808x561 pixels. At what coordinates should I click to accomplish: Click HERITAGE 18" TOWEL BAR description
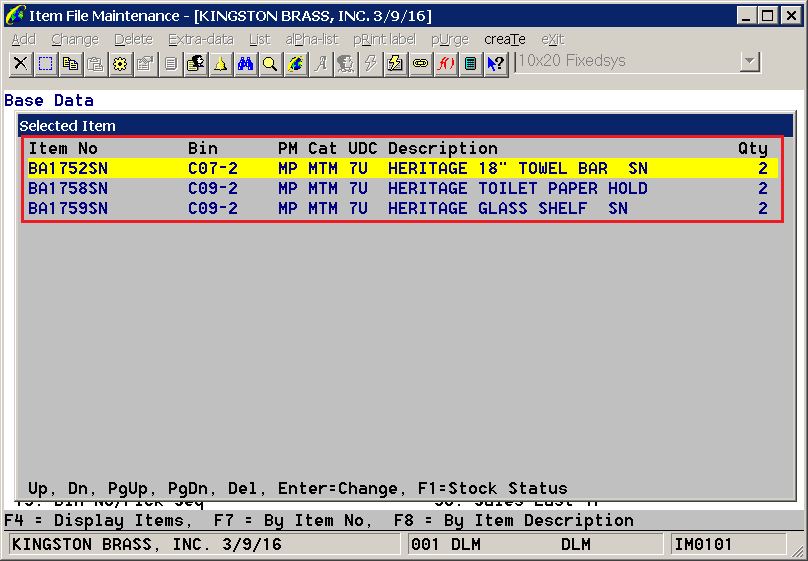(518, 168)
